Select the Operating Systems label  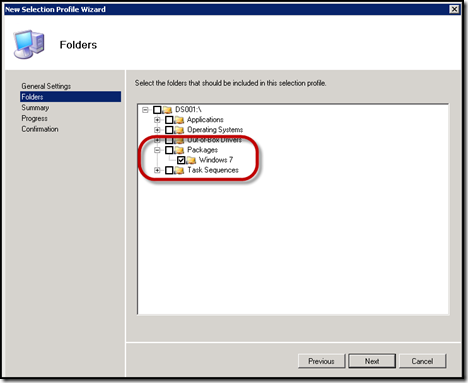point(215,129)
